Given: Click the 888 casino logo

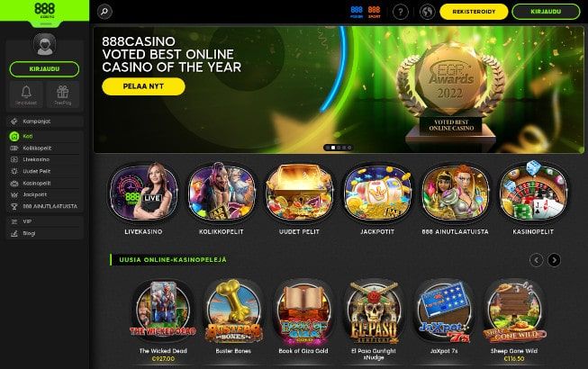Looking at the screenshot, I should pyautogui.click(x=45, y=11).
